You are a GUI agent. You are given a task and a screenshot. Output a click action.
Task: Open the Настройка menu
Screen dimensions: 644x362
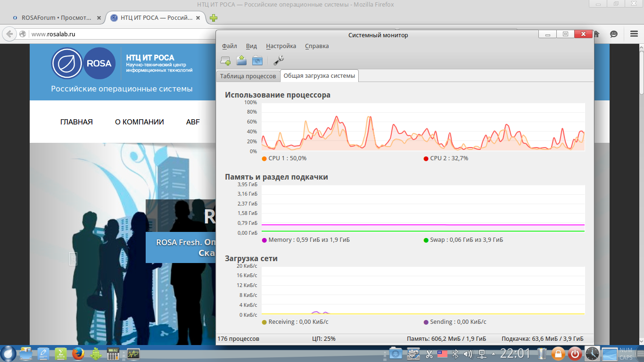[281, 46]
